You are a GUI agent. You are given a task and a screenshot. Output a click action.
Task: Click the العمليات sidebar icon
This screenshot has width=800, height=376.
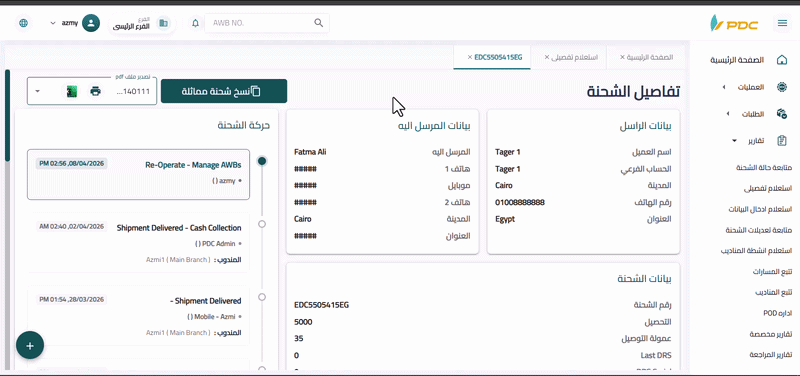[781, 87]
